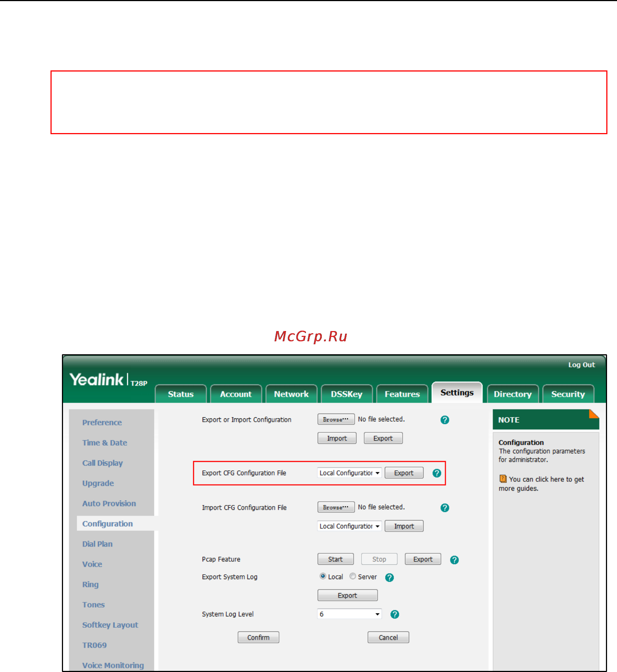Export Pcap capture file

click(x=423, y=559)
